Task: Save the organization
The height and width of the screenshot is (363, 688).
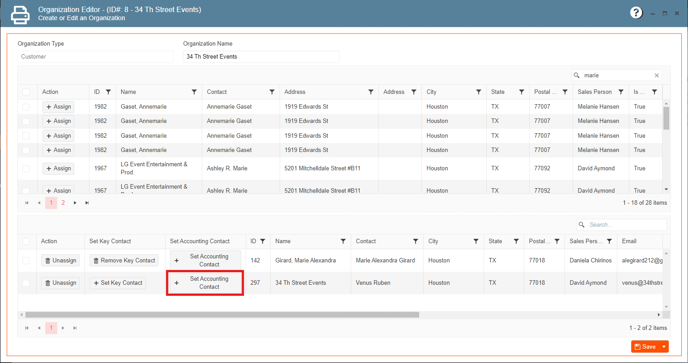Action: point(645,347)
